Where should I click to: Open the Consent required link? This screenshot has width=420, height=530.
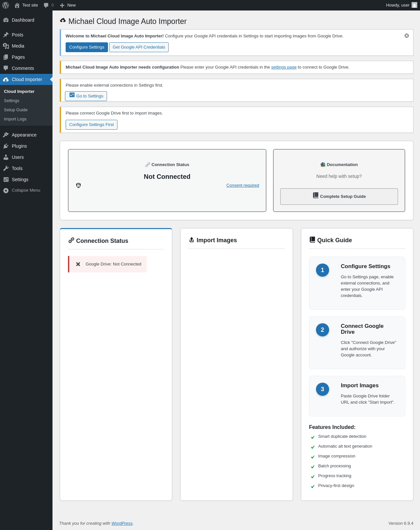coord(243,185)
